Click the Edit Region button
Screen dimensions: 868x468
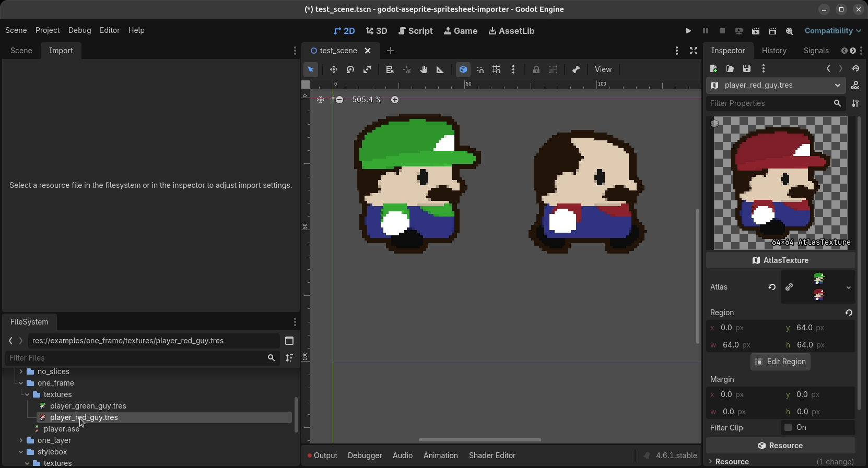pos(780,362)
